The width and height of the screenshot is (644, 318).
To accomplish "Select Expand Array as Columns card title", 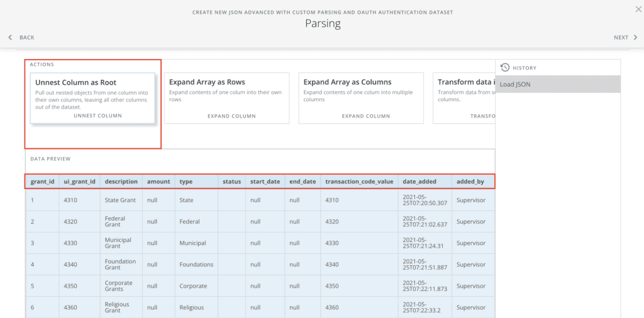I will coord(347,82).
